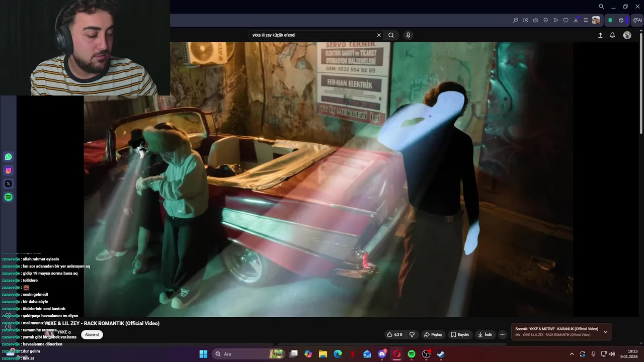Open the browser's find-in-page magnifier icon
The height and width of the screenshot is (362, 644).
click(x=516, y=20)
